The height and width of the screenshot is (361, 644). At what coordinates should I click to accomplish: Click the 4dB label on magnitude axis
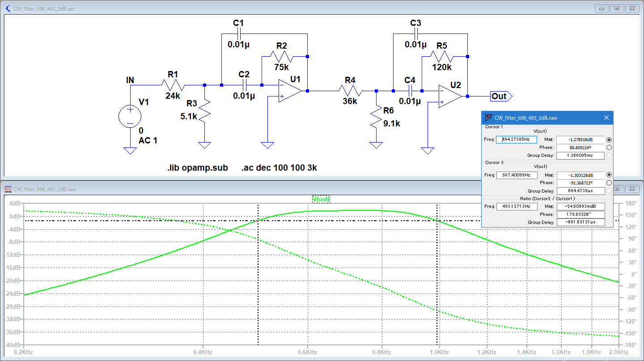pos(15,203)
